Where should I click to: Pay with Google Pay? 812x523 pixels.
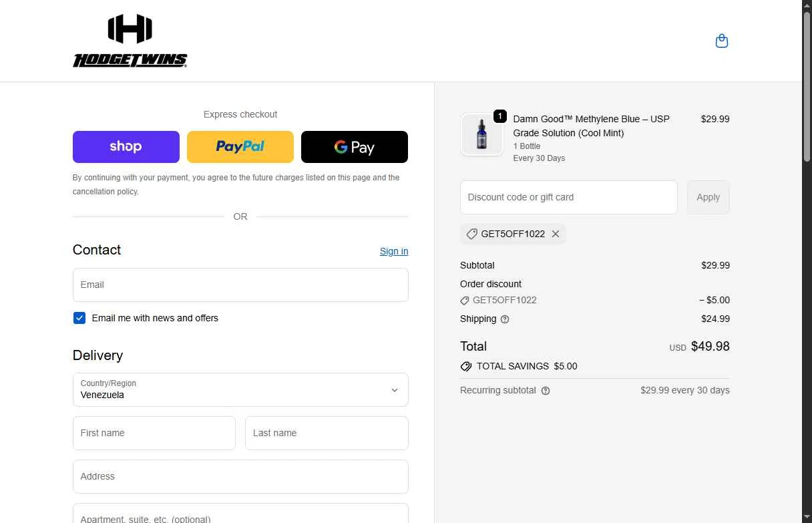click(355, 147)
